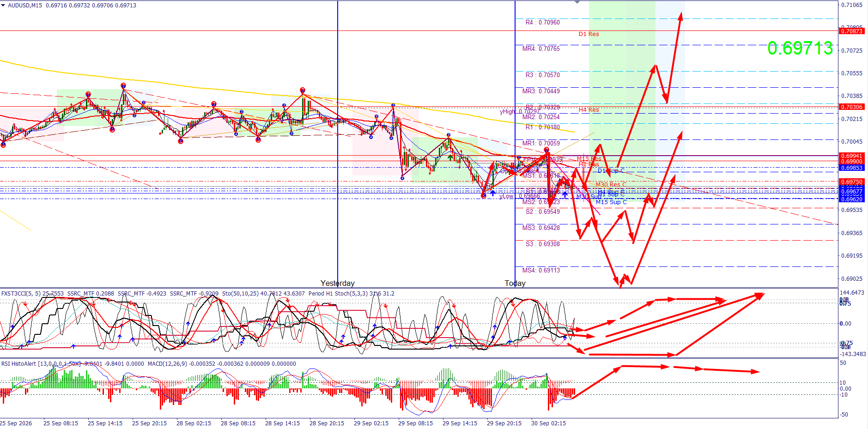868x429 pixels.
Task: Select the 29 Sep 20:15 time axis label
Action: (504, 423)
